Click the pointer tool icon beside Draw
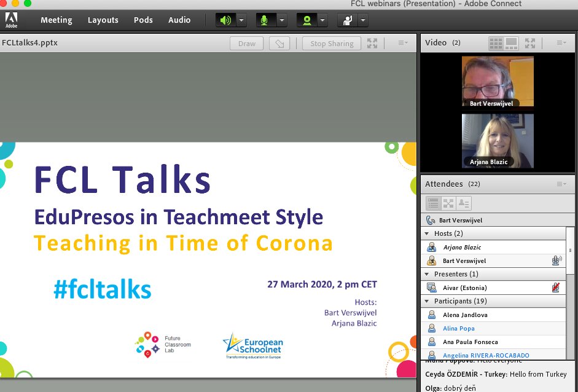Screen dimensions: 578x392 click(x=279, y=44)
